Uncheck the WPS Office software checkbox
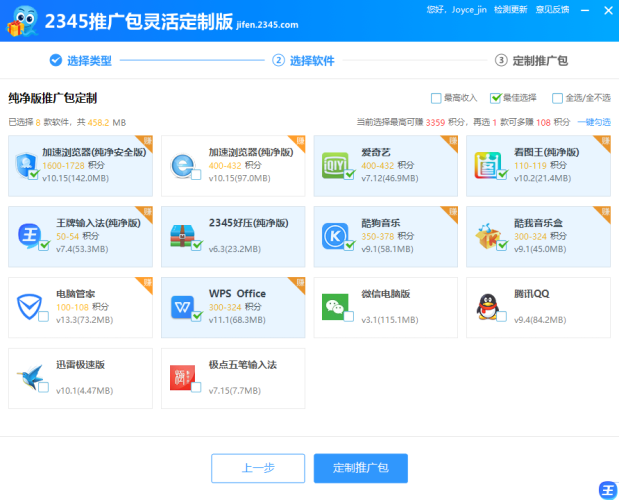619x500 pixels. [196, 316]
